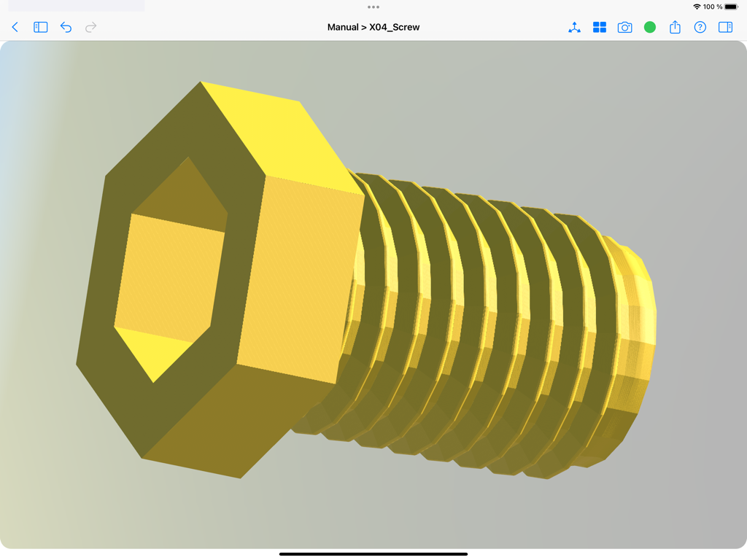Viewport: 747px width, 560px height.
Task: Toggle the right split-view panel open
Action: [725, 27]
